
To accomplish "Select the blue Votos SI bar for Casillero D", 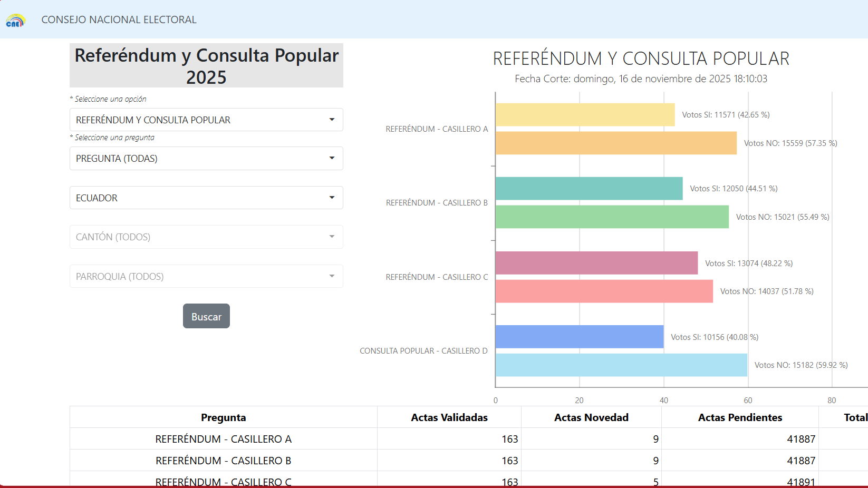I will click(579, 337).
